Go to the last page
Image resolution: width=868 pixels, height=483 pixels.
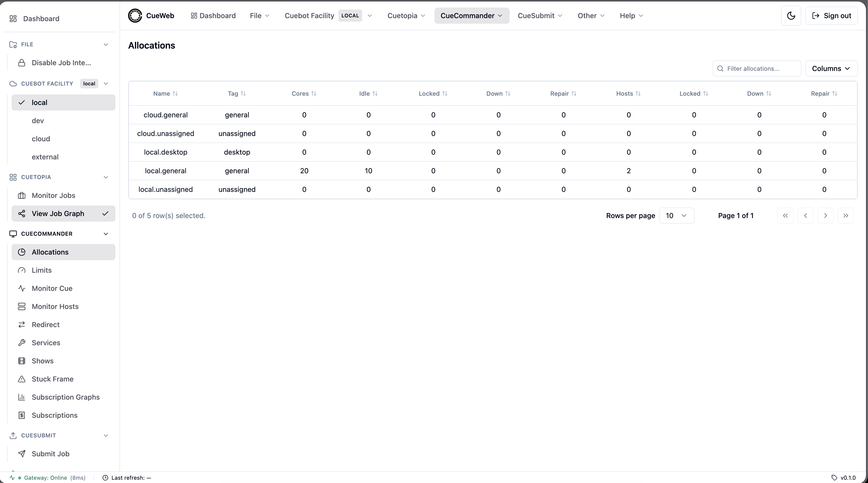pos(846,216)
